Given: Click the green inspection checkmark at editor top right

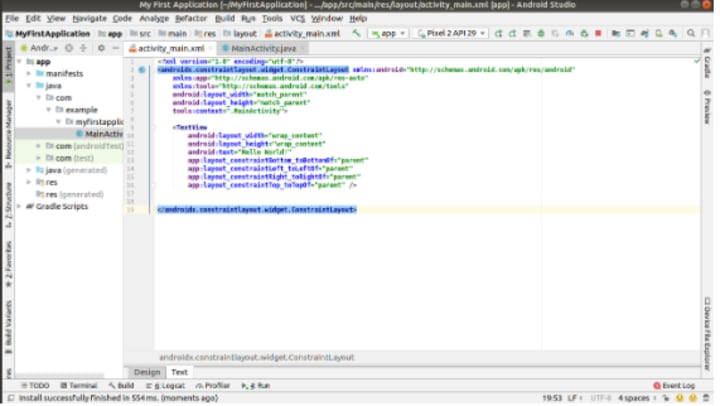Looking at the screenshot, I should tap(697, 61).
